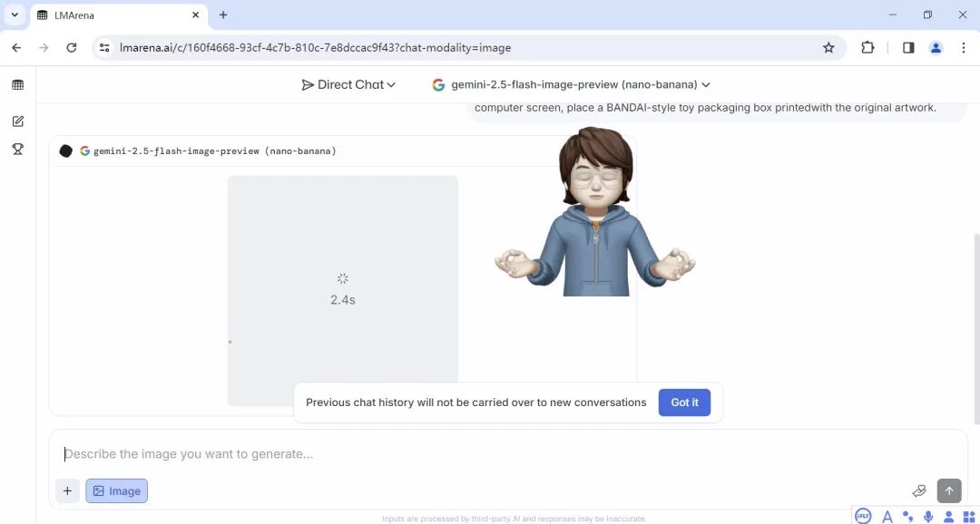Toggle the Image generation mode chip

click(x=116, y=490)
